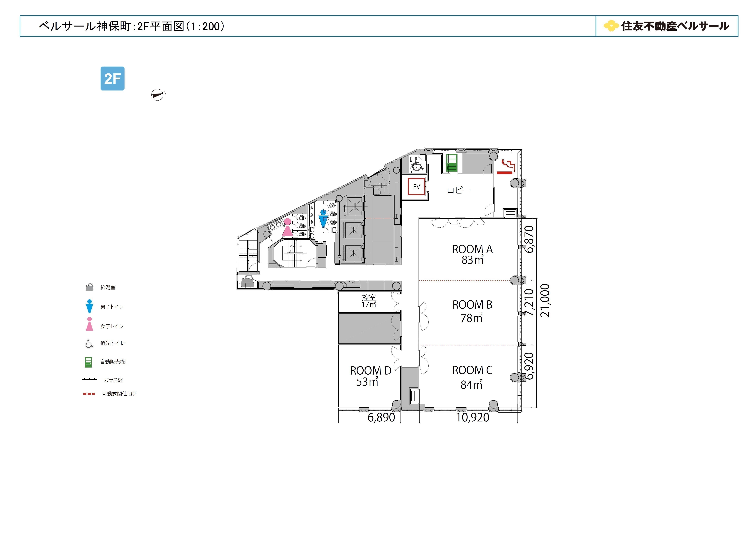Click the EV elevator box on the plan
Image resolution: width=756 pixels, height=534 pixels.
(x=416, y=187)
